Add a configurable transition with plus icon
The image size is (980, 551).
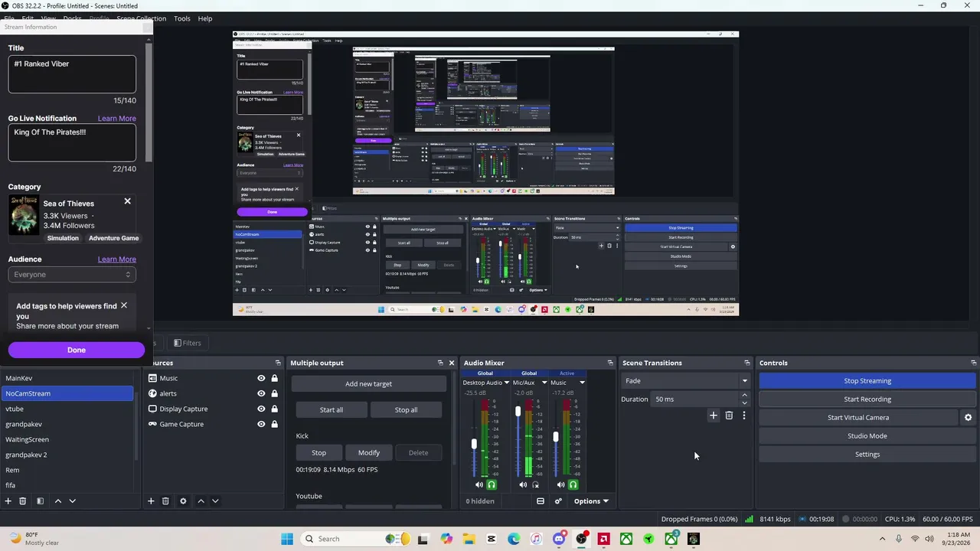714,416
